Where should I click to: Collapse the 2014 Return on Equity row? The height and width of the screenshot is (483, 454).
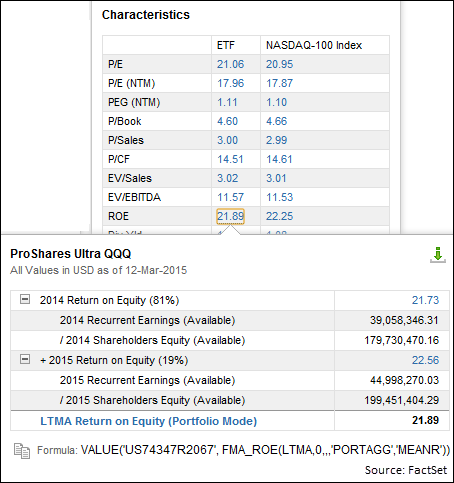(25, 299)
